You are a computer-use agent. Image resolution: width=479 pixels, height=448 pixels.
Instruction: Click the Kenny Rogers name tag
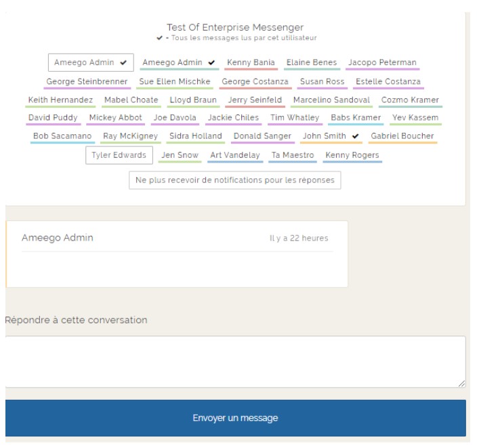point(352,155)
